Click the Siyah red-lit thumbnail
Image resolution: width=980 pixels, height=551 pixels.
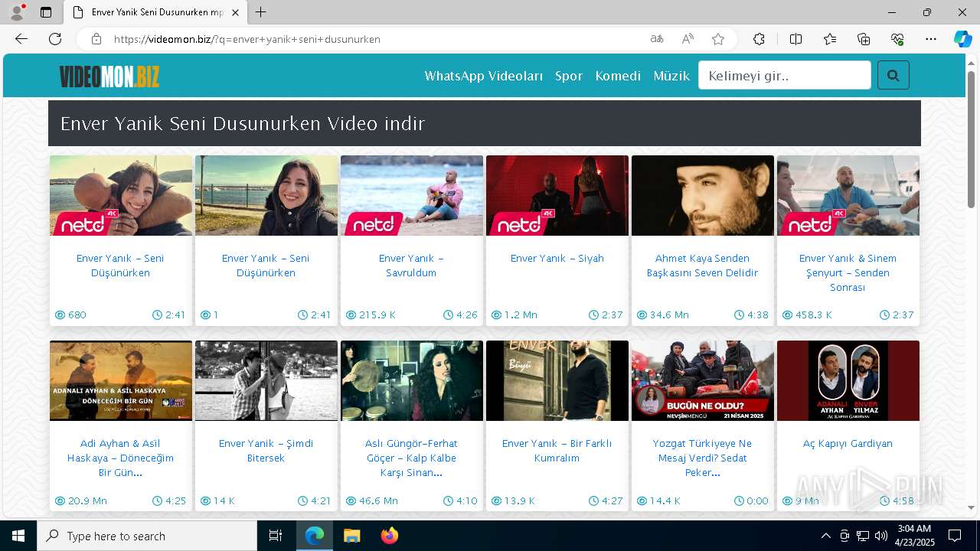(x=557, y=195)
